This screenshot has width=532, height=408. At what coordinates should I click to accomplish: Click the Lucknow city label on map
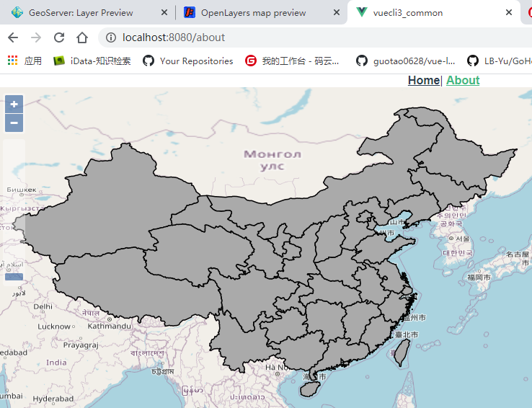tap(54, 327)
